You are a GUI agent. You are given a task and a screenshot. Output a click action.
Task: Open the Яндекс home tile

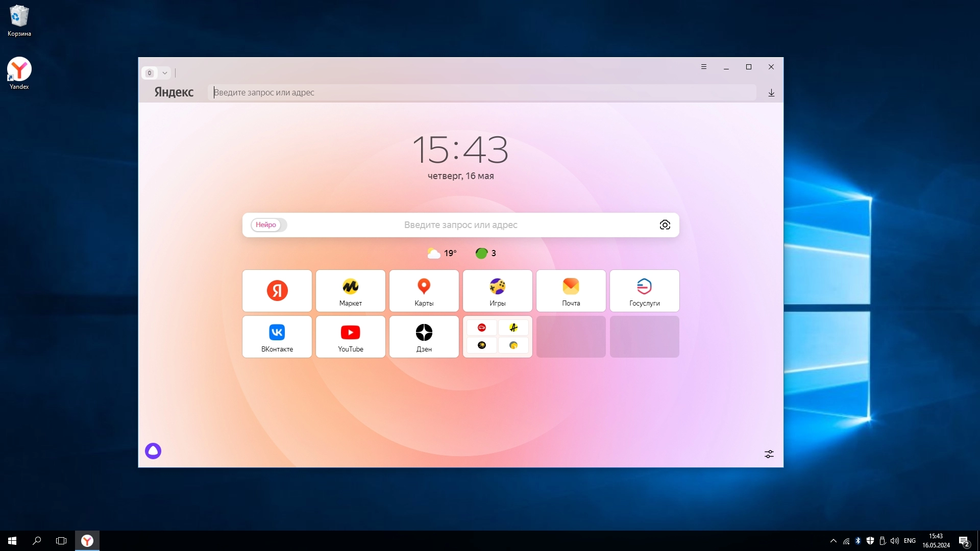coord(277,291)
